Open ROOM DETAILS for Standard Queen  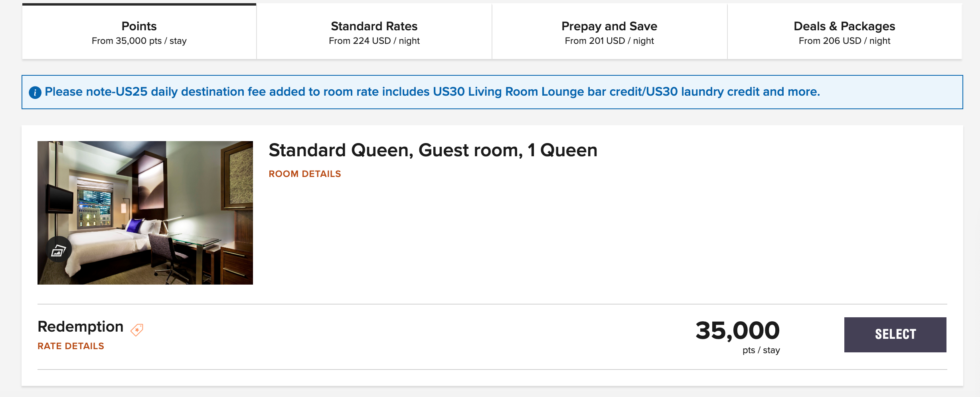coord(304,174)
